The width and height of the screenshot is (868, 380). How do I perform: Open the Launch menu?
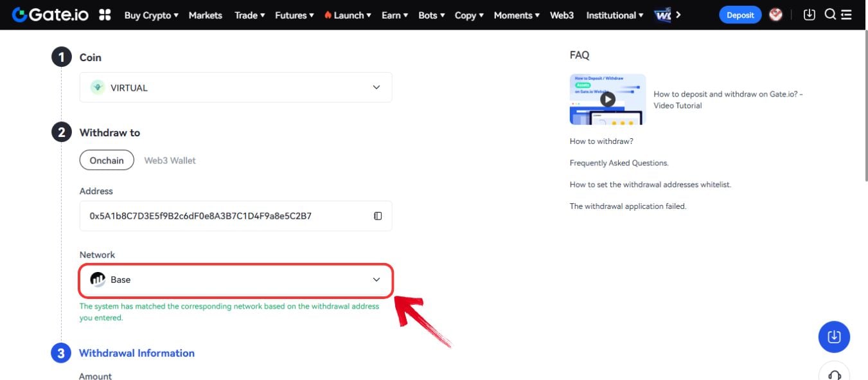[x=348, y=15]
